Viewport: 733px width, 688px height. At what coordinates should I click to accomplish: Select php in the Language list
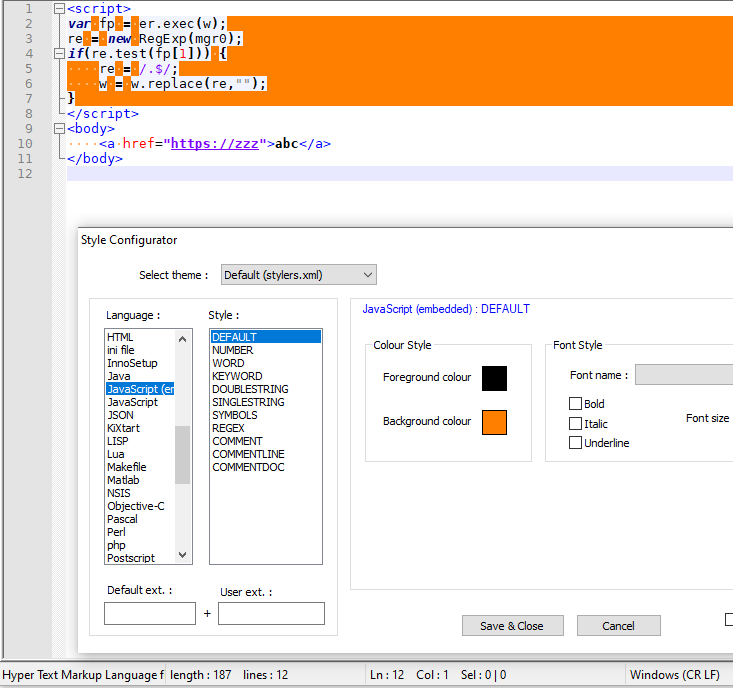140,545
